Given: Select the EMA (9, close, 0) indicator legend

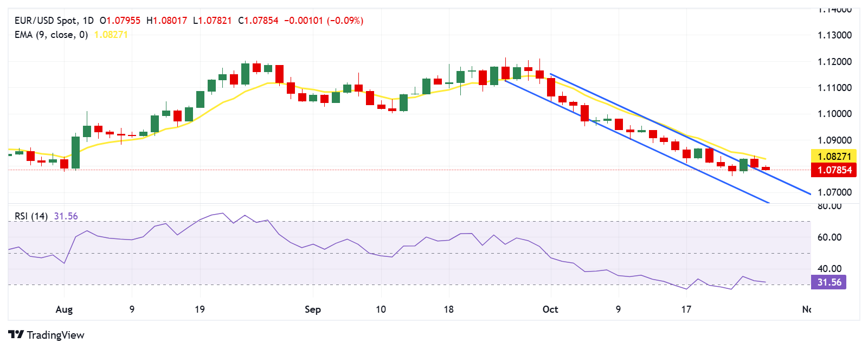Looking at the screenshot, I should pyautogui.click(x=51, y=35).
